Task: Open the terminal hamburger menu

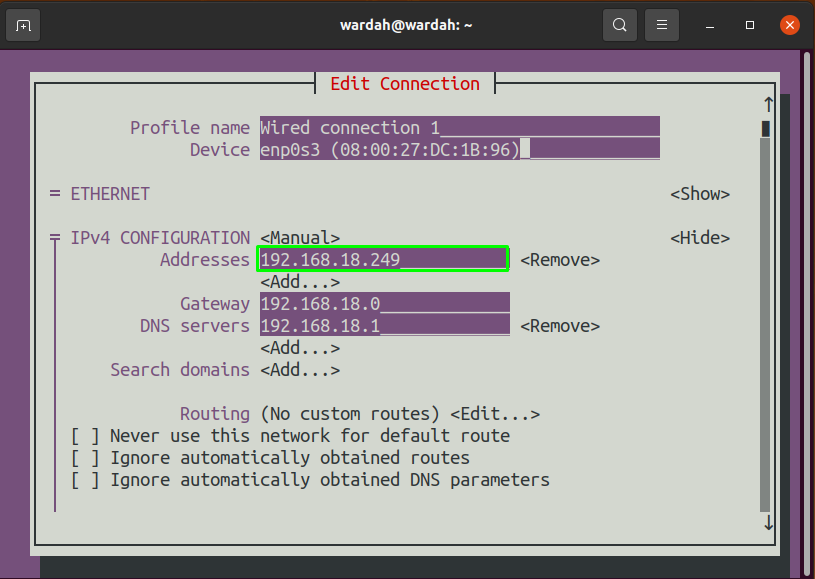Action: [662, 25]
